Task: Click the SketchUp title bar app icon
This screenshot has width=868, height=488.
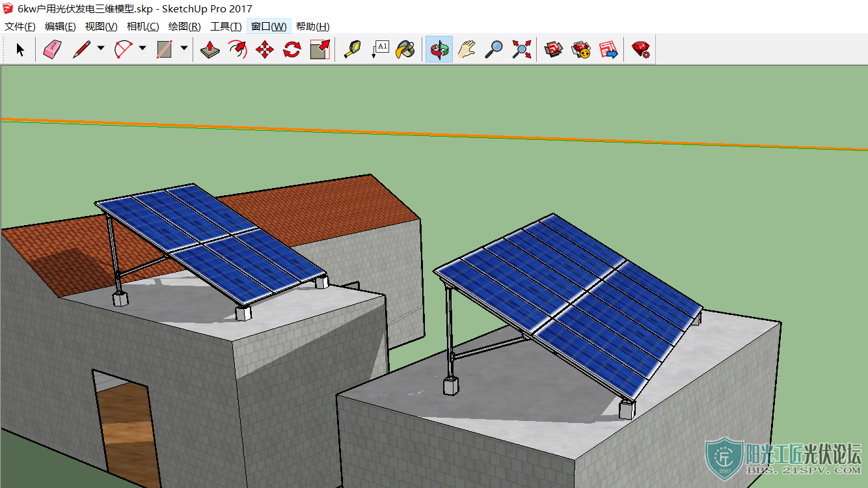Action: tap(8, 8)
